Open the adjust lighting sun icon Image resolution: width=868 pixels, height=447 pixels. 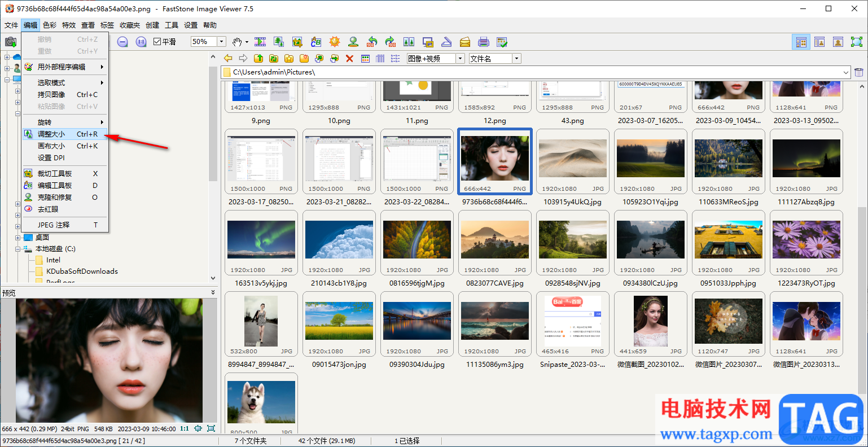335,42
